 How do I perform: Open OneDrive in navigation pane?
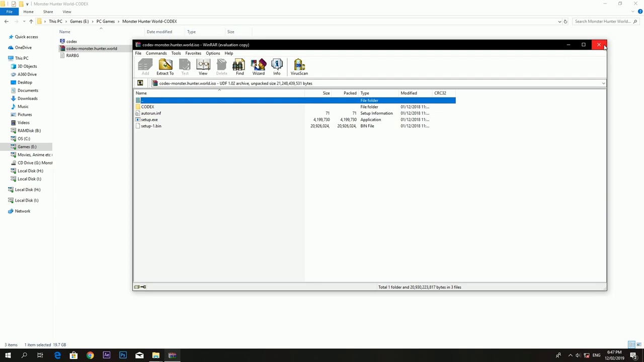[23, 47]
